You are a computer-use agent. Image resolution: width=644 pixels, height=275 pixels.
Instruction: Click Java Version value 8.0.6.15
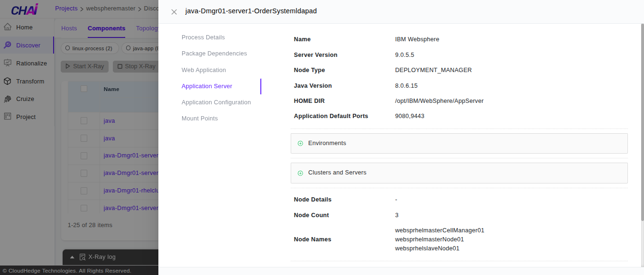click(x=406, y=86)
